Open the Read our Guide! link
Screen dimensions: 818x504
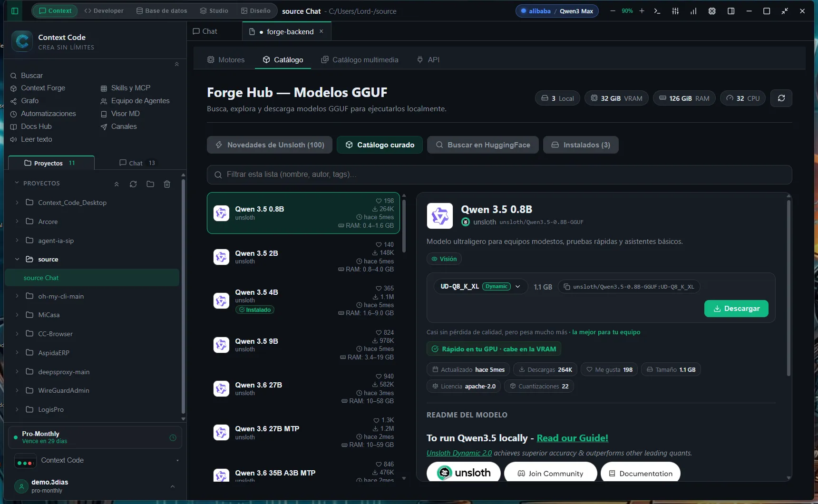click(572, 438)
